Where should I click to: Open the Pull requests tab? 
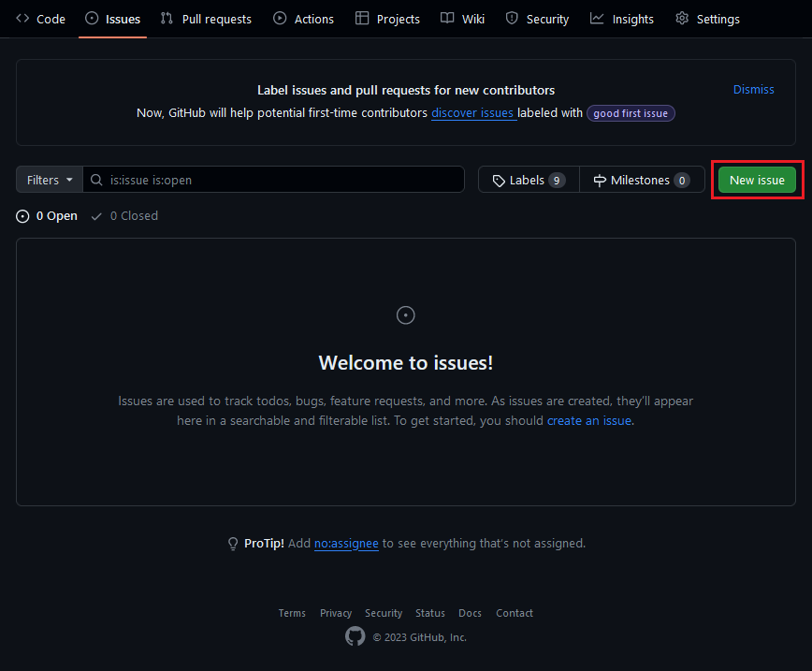[x=206, y=19]
